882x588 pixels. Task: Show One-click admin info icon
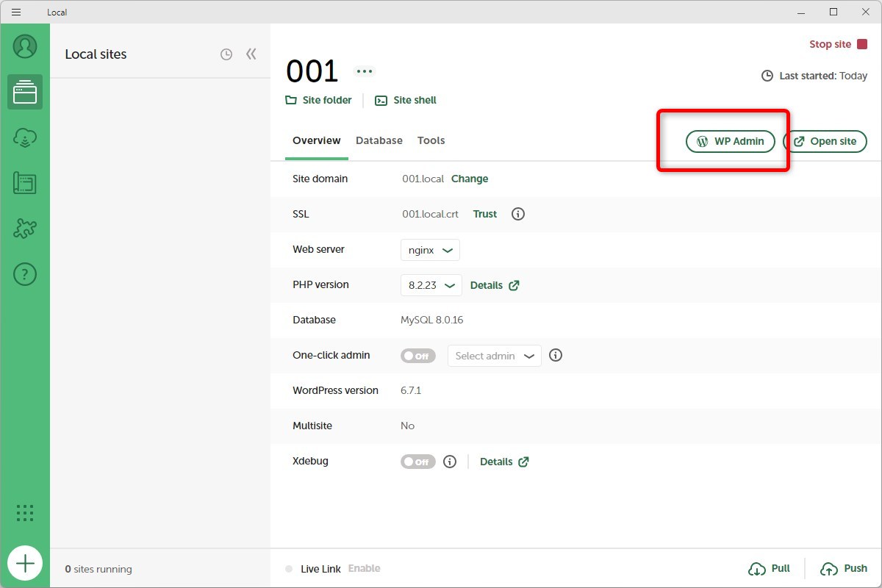tap(556, 355)
